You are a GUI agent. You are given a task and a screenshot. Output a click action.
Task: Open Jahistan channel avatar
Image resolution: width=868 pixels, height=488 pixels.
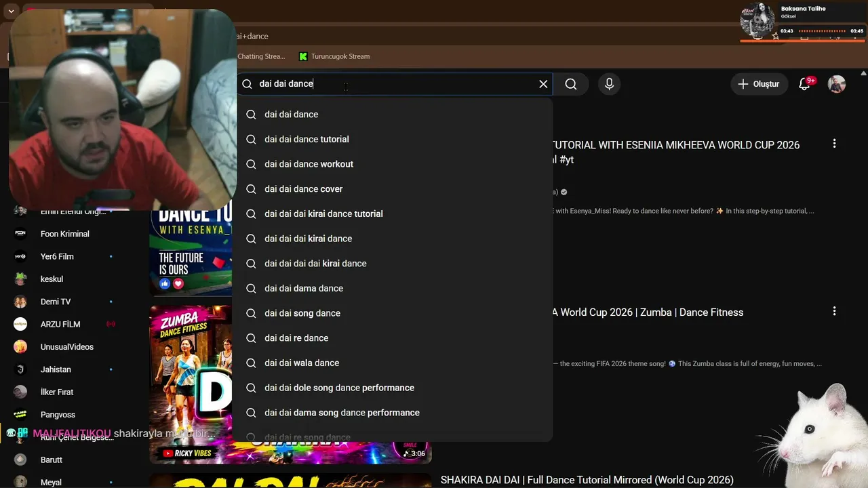tap(20, 369)
